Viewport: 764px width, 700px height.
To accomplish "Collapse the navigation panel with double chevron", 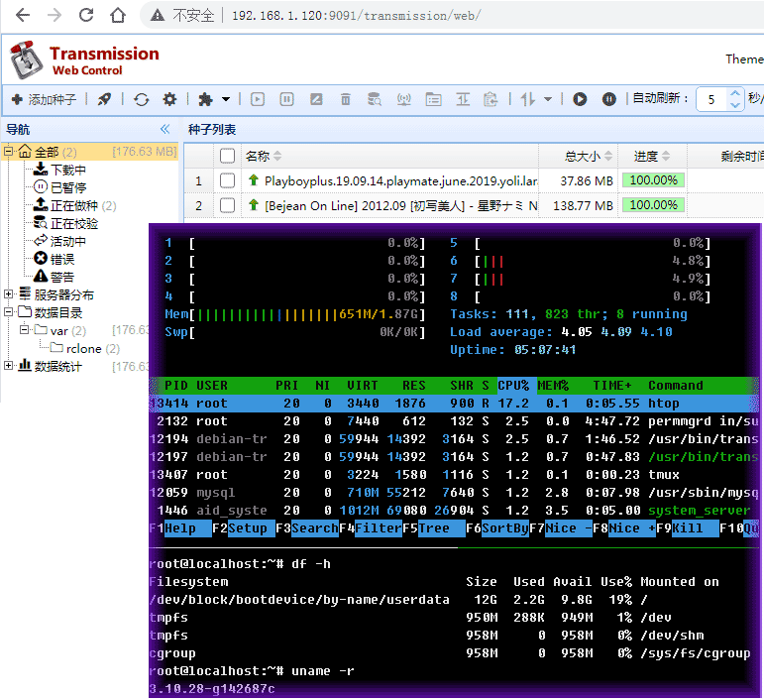I will [165, 129].
